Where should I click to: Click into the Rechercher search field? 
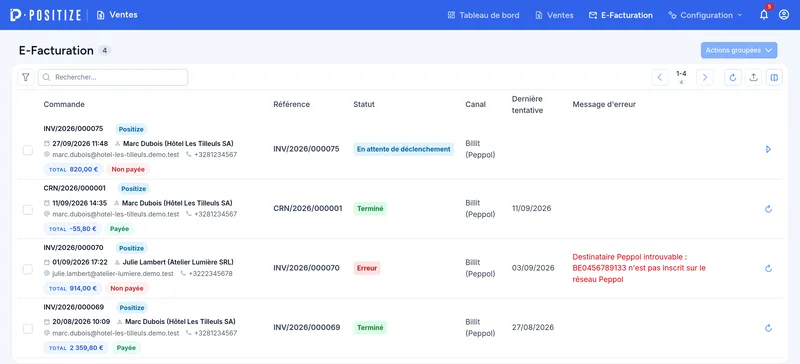(x=113, y=77)
